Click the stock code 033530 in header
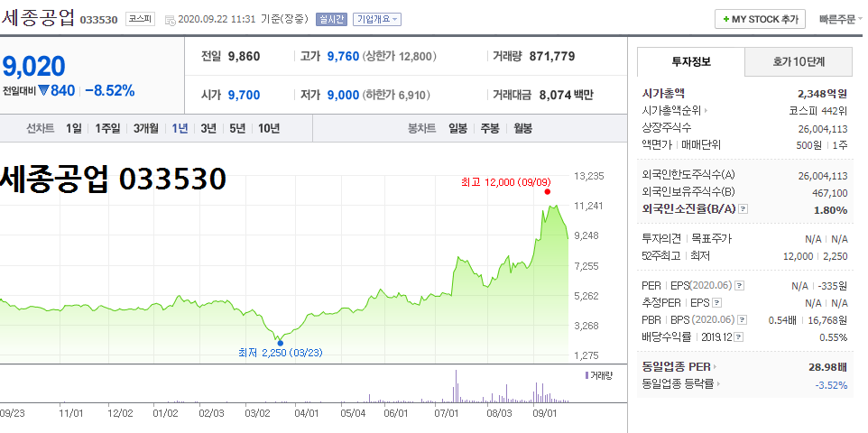 click(99, 20)
